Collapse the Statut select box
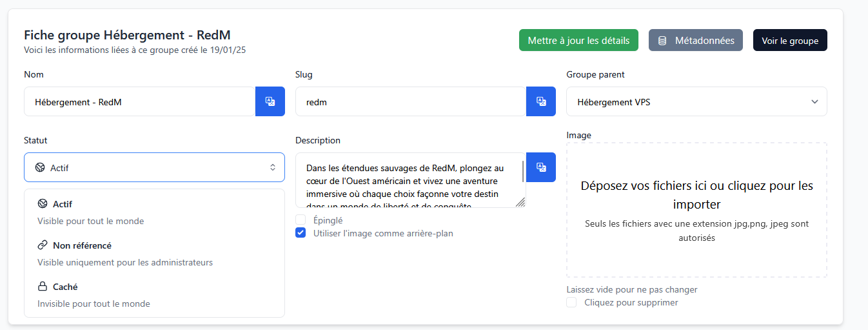The height and width of the screenshot is (330, 868). (154, 167)
